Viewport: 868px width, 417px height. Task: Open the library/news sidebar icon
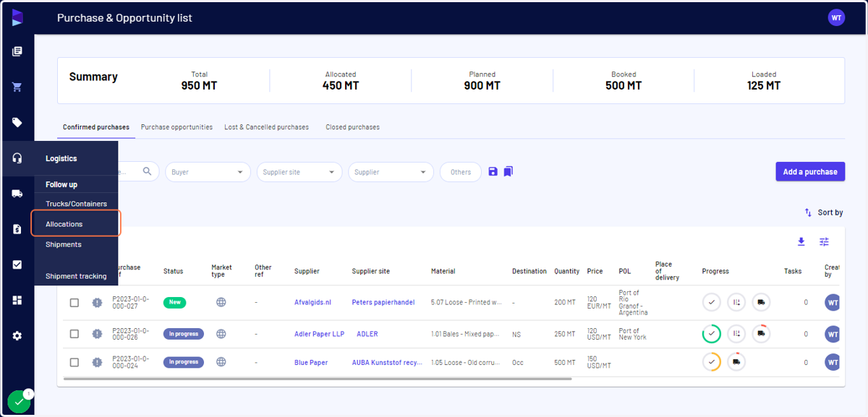17,51
